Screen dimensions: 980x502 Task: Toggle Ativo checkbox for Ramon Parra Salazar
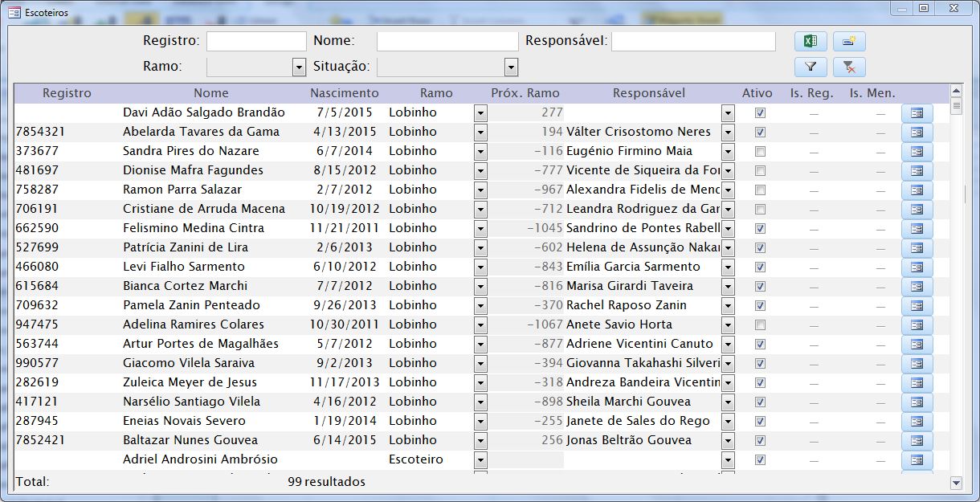[760, 190]
